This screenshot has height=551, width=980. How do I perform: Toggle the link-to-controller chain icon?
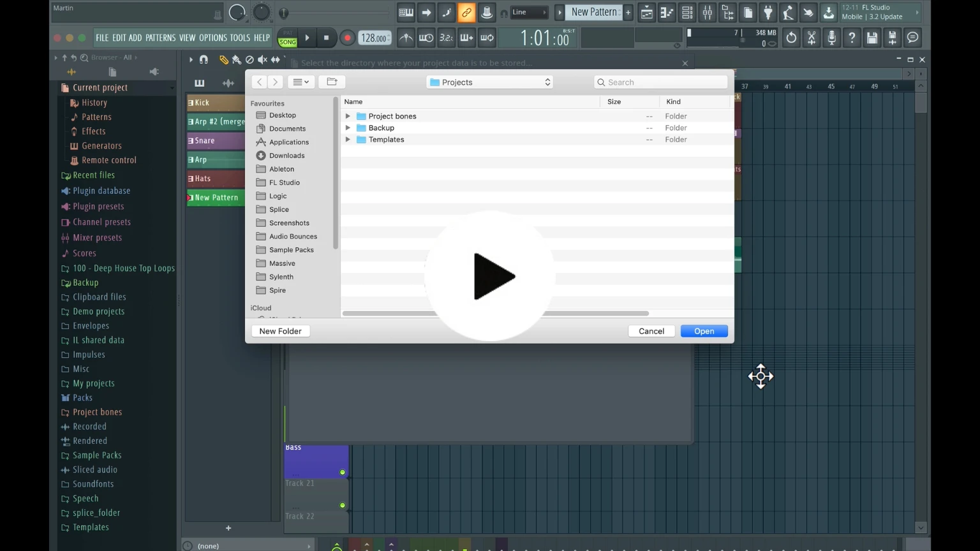click(466, 12)
